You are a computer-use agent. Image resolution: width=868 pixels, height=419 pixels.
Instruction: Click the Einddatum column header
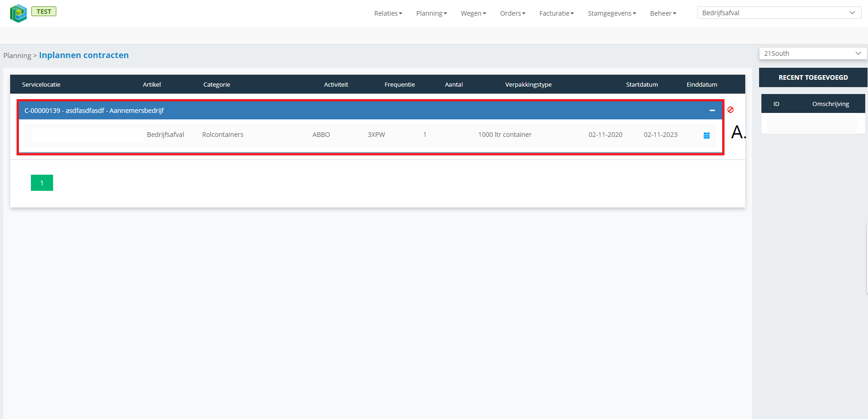(702, 84)
